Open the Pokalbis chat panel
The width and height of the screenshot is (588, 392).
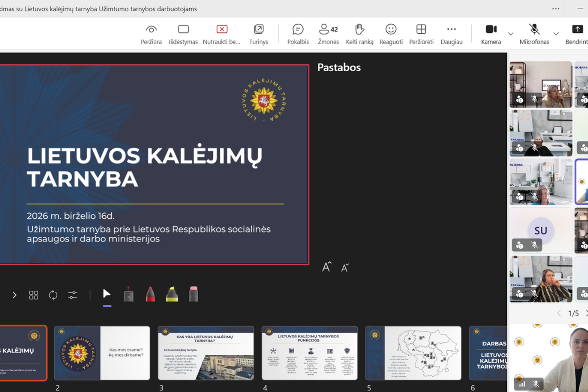coord(298,34)
